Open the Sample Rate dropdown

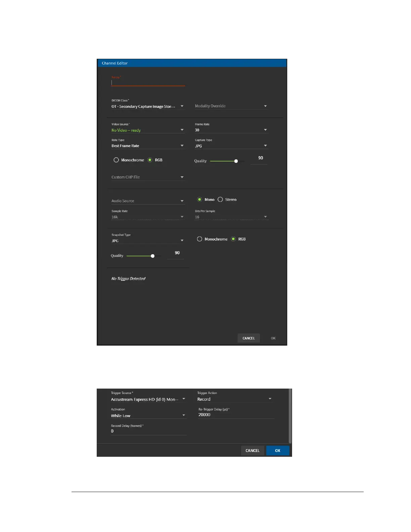coord(148,217)
